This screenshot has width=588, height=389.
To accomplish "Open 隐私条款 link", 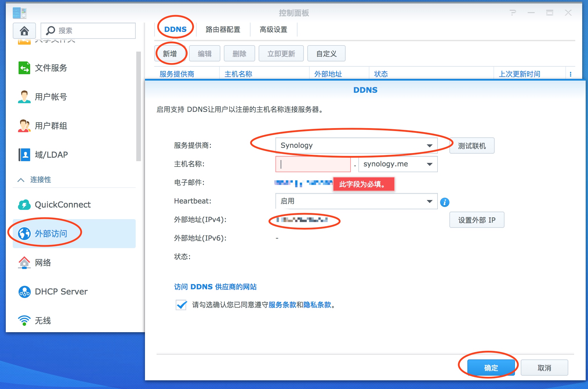I will (x=317, y=305).
